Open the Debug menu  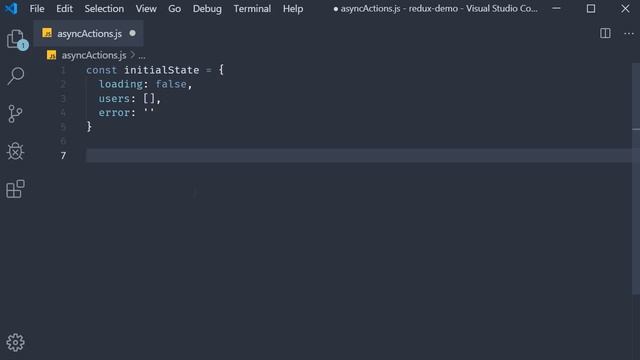pyautogui.click(x=207, y=9)
